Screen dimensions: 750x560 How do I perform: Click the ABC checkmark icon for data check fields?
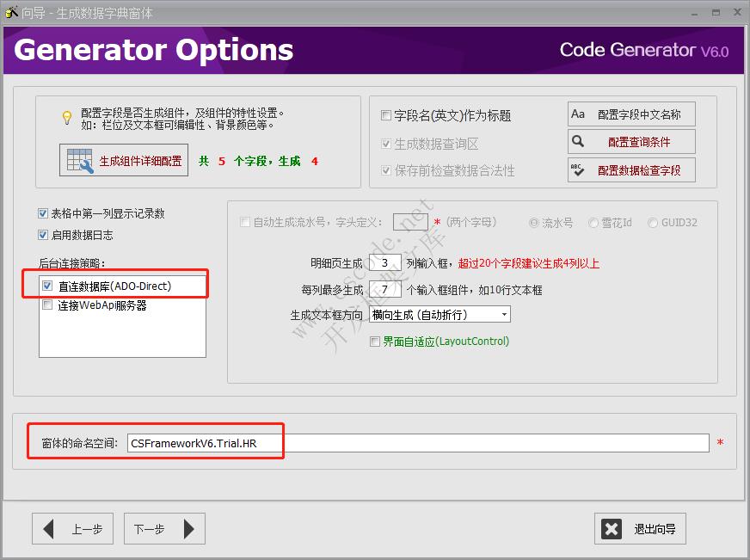coord(579,169)
